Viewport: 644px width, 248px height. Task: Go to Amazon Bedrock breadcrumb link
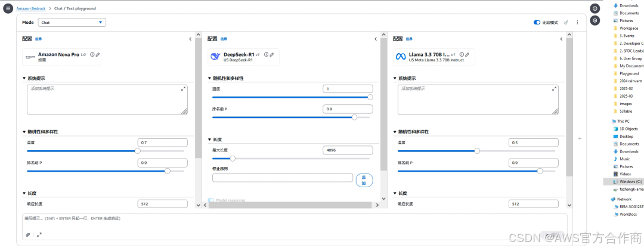(31, 8)
